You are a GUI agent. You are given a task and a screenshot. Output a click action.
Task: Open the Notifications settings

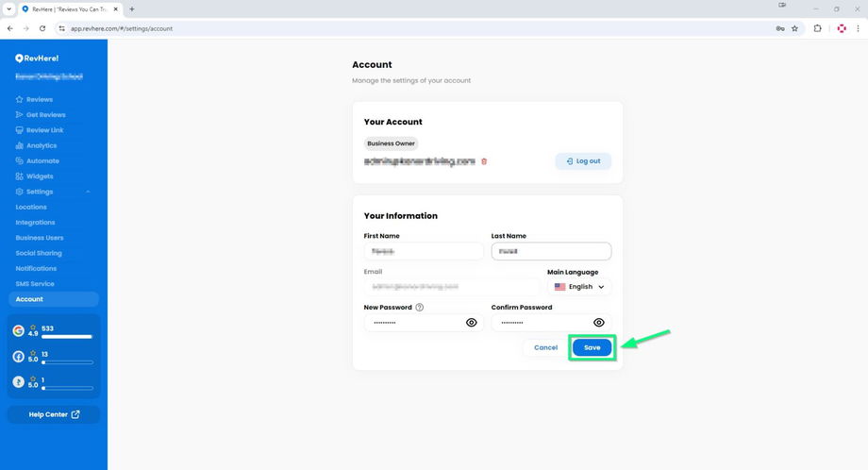pos(36,268)
